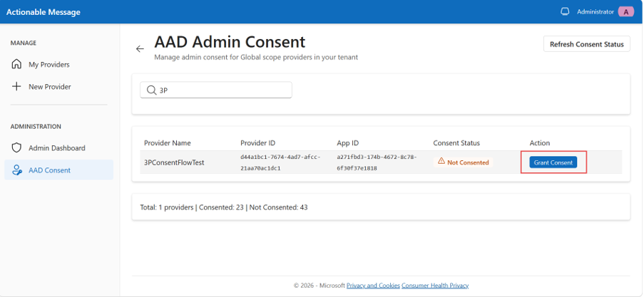
Task: Click the home icon next to My Providers
Action: pyautogui.click(x=16, y=64)
